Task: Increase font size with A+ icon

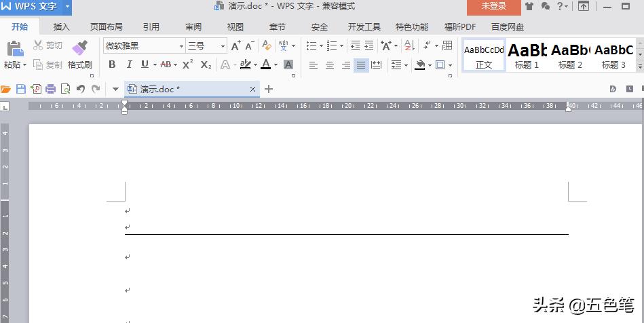Action: click(x=235, y=45)
